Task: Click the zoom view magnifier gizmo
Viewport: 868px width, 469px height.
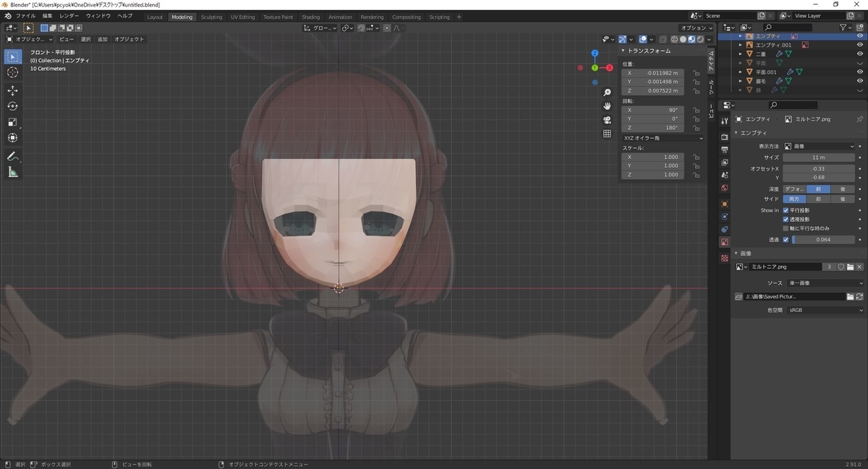Action: (x=608, y=92)
